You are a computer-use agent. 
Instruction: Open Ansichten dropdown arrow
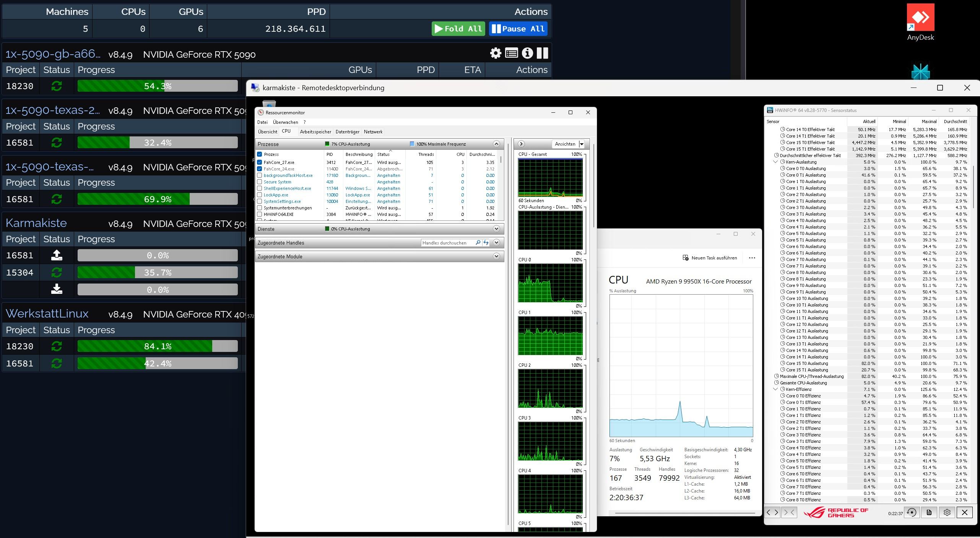582,144
